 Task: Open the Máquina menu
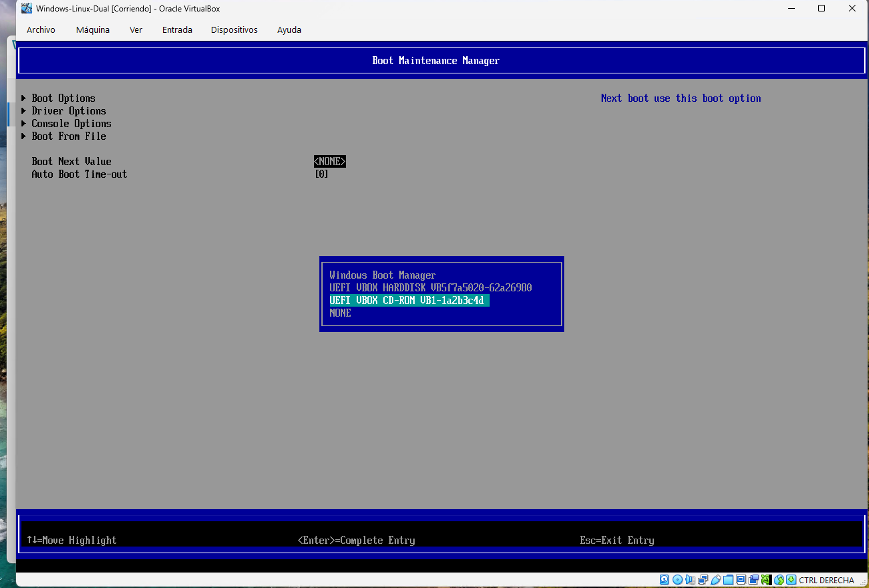pos(93,30)
